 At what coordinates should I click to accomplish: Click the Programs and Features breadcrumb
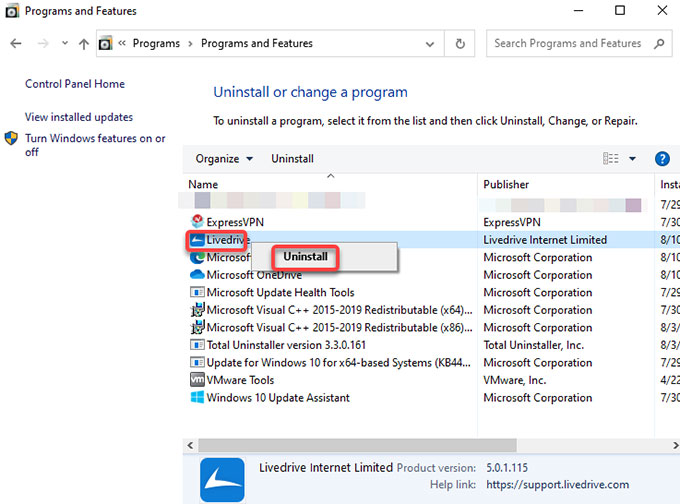tap(257, 43)
